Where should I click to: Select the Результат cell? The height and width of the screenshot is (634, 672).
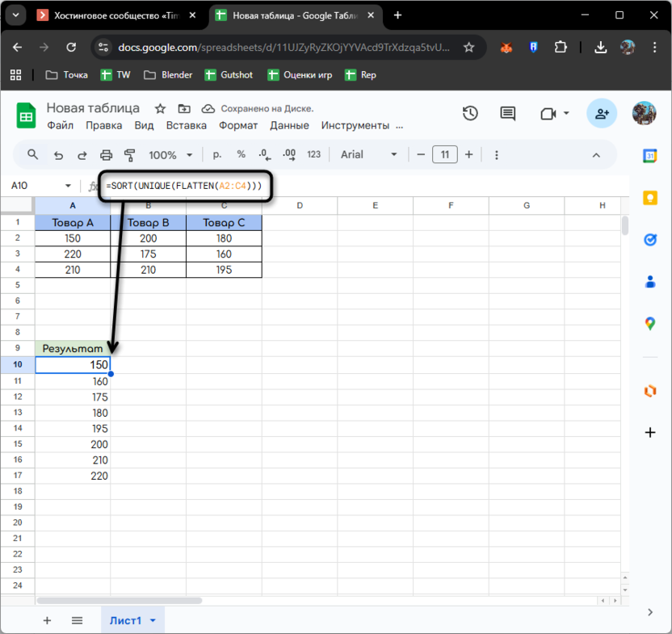tap(73, 349)
